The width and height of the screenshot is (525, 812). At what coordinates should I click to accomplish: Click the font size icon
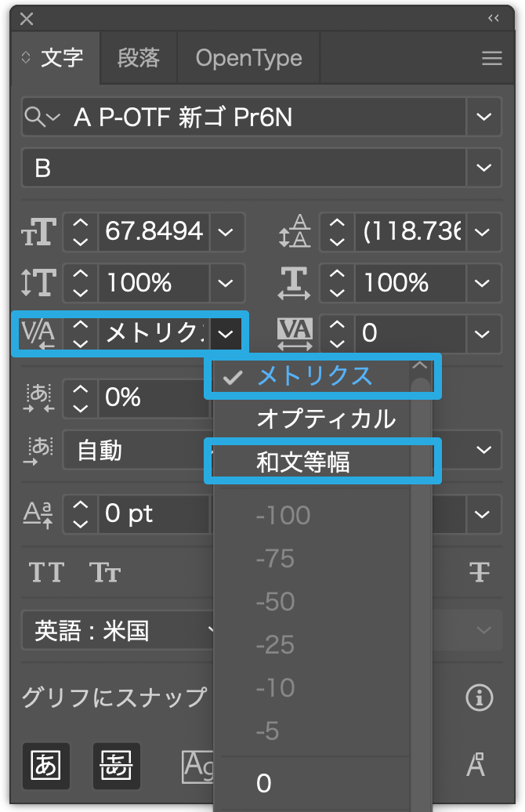(39, 232)
